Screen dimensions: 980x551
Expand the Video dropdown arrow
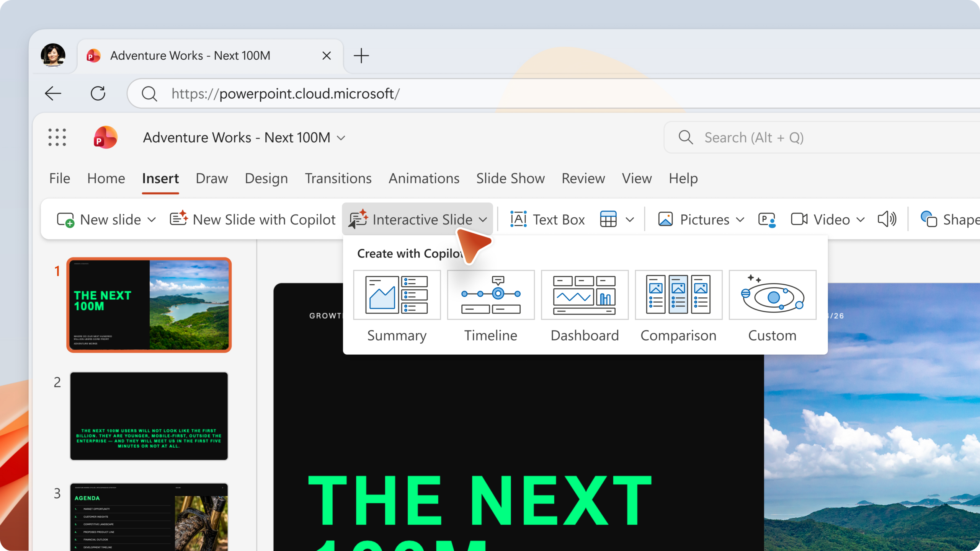tap(861, 220)
